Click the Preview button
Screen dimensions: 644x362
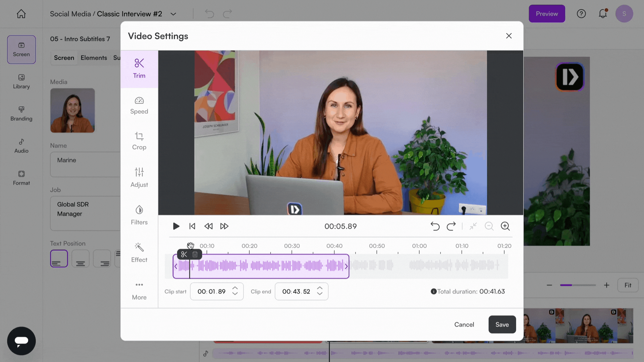[547, 14]
